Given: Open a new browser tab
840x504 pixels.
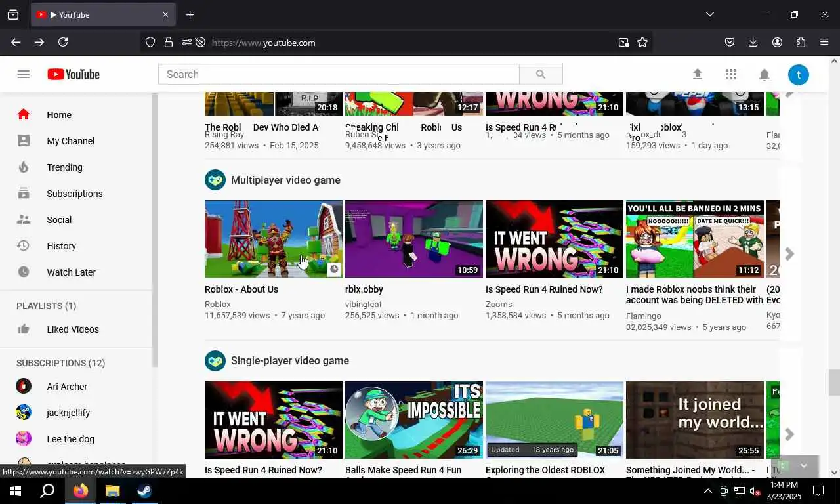Looking at the screenshot, I should point(190,14).
